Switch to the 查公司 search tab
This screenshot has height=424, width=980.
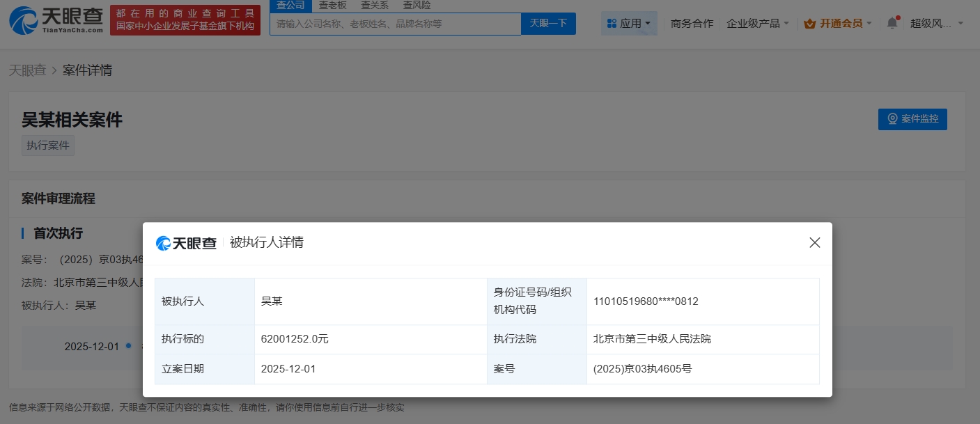[290, 6]
